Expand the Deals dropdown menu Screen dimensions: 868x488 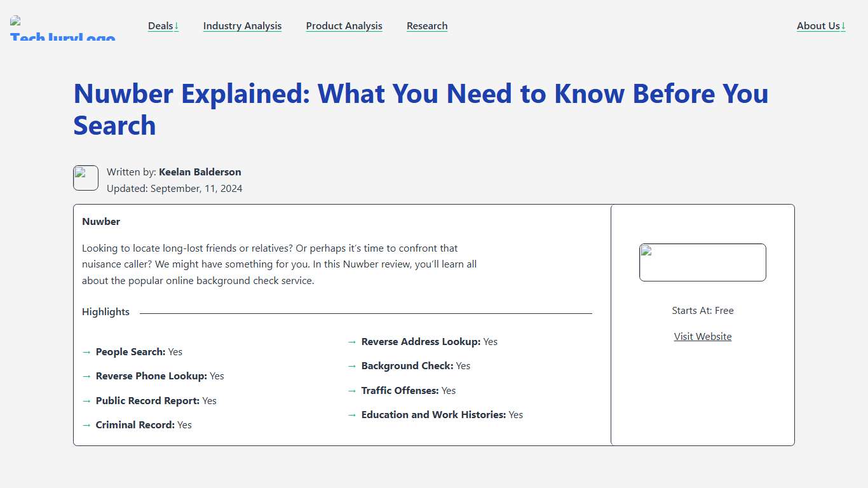[x=163, y=26]
